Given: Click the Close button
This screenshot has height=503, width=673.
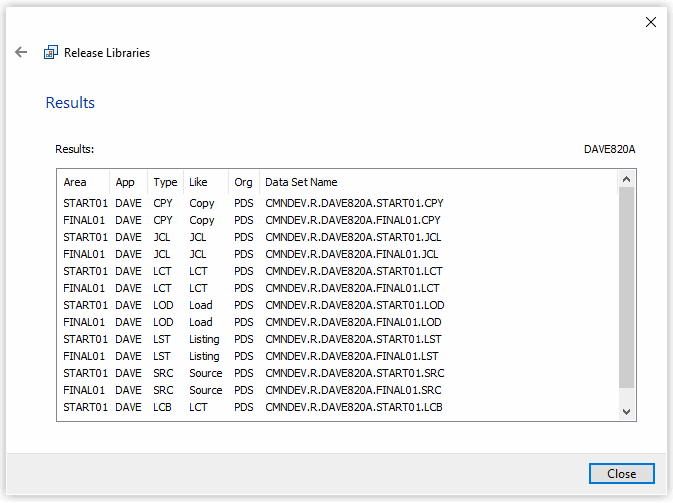Looking at the screenshot, I should point(621,473).
